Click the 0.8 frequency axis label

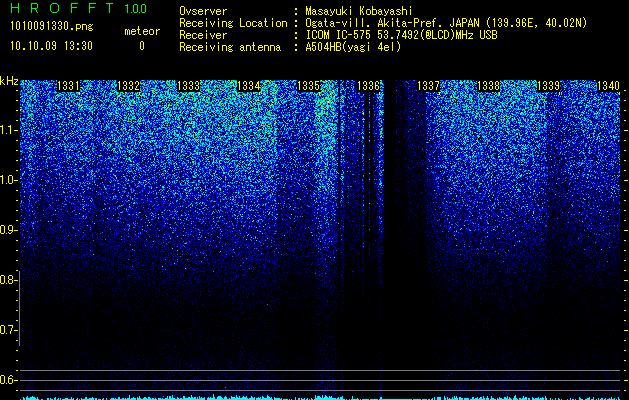8,280
